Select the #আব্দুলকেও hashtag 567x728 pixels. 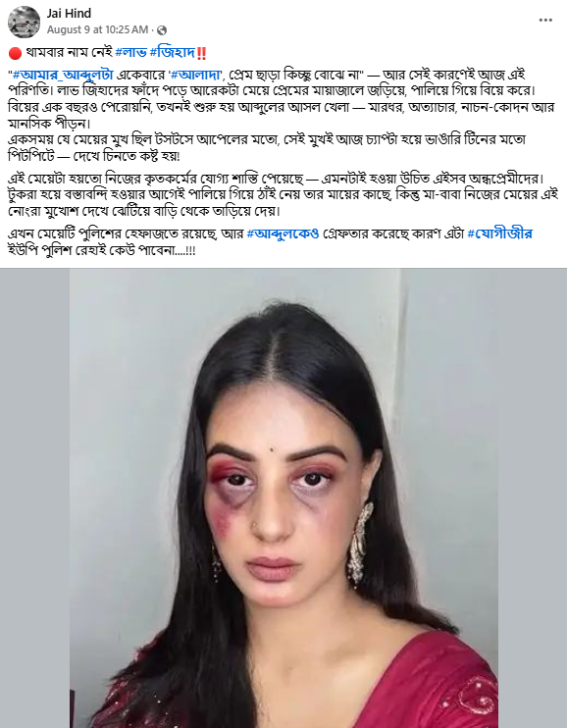[x=283, y=234]
